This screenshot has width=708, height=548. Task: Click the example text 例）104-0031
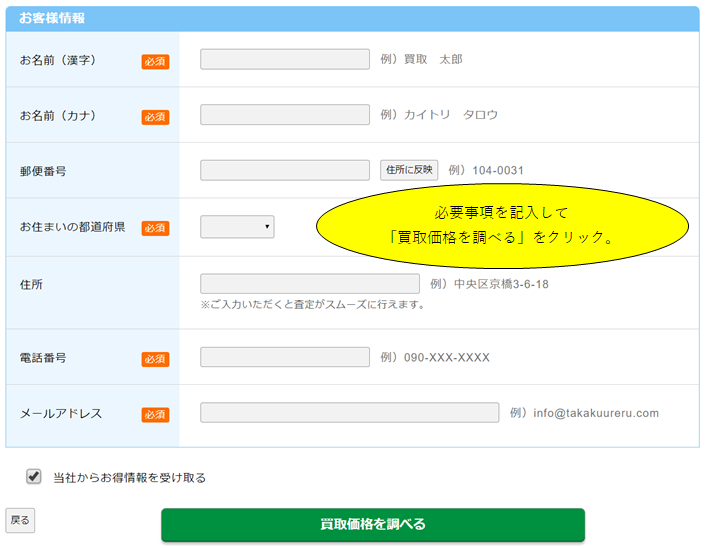[x=486, y=170]
